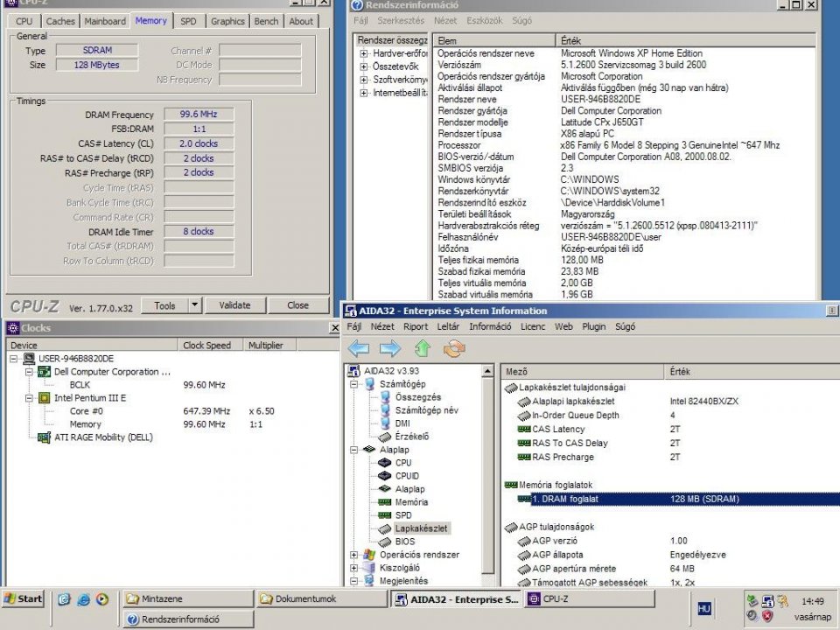Open DMI in the AIDA32 tree
The image size is (840, 630).
click(402, 423)
